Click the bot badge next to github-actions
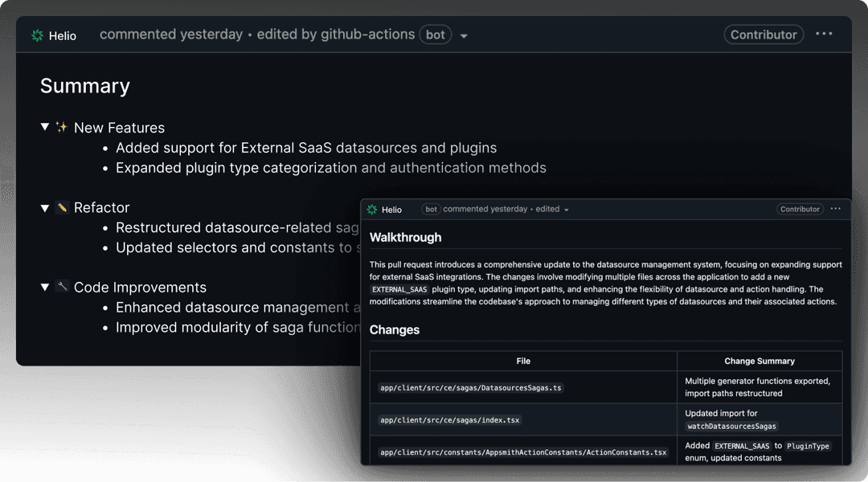The image size is (868, 482). click(x=435, y=35)
